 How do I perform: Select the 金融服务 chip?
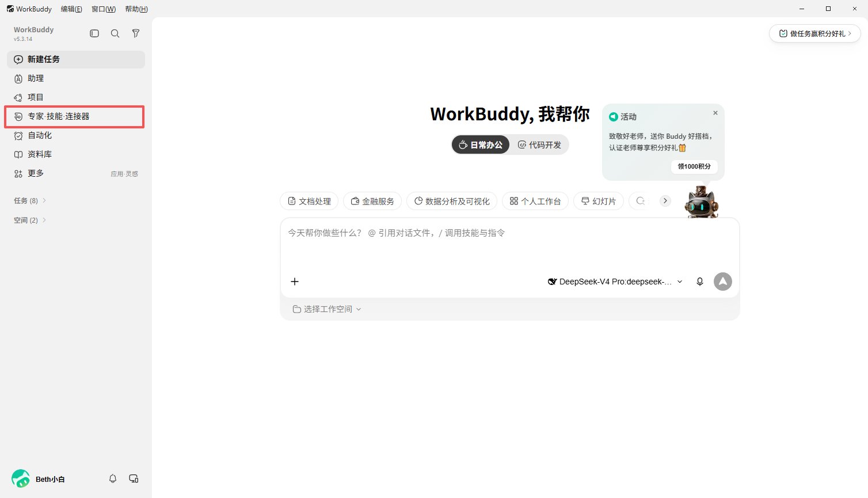[x=372, y=201]
